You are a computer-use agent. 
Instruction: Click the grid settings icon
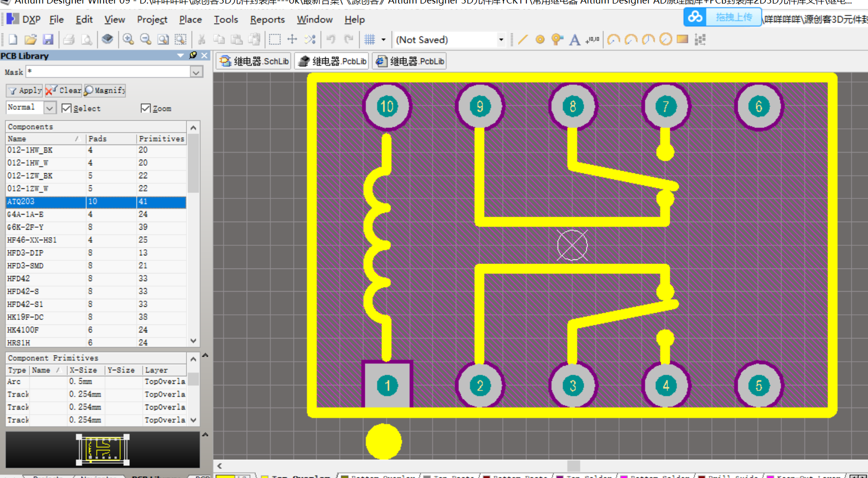[370, 39]
